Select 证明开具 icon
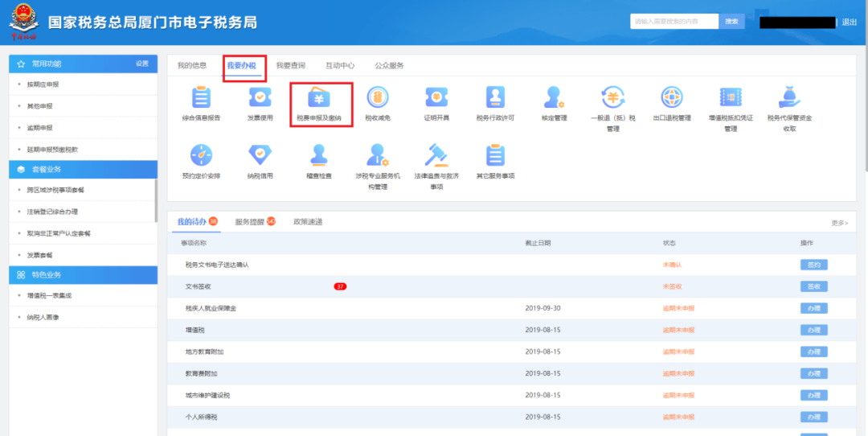This screenshot has height=436, width=868. (436, 98)
